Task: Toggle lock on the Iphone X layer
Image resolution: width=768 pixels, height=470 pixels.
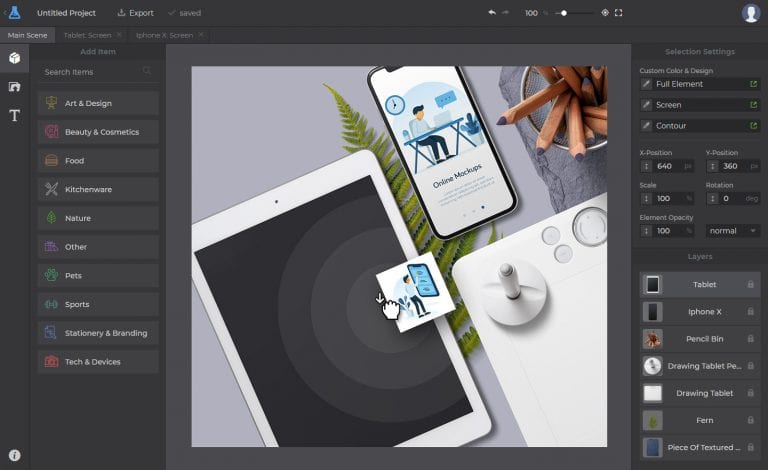Action: click(750, 311)
